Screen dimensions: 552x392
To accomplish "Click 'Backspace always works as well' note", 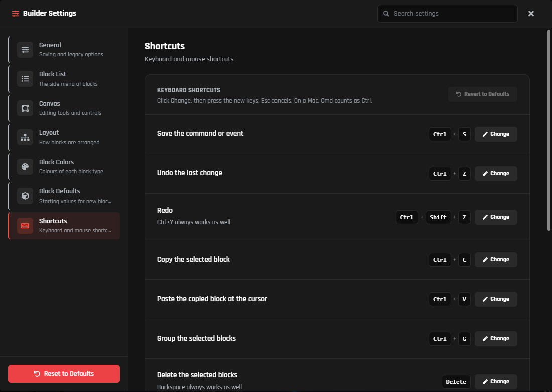I will [x=199, y=387].
